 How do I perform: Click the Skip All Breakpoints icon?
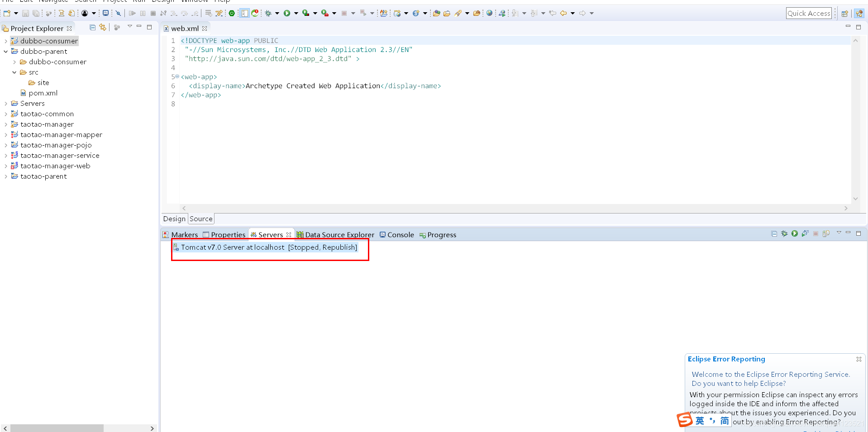click(118, 13)
